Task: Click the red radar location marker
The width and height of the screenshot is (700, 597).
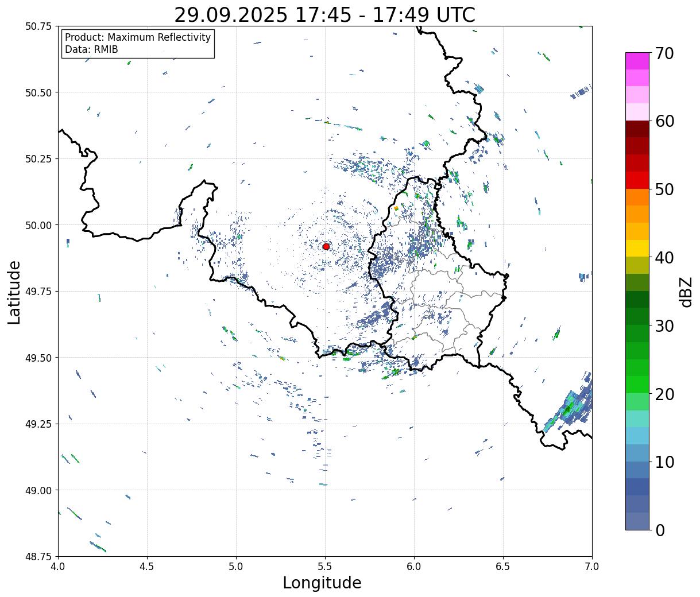Action: 326,246
